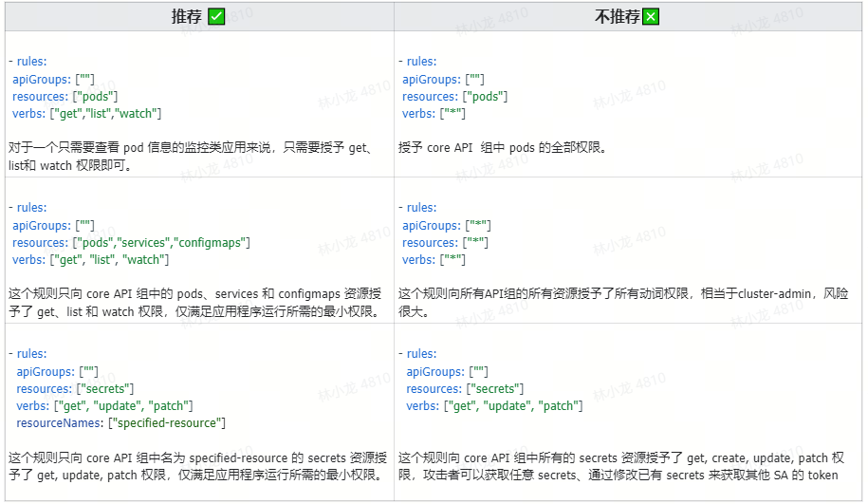The height and width of the screenshot is (504, 868).
Task: Click the apiGroups: ["*"] line
Action: pyautogui.click(x=446, y=225)
